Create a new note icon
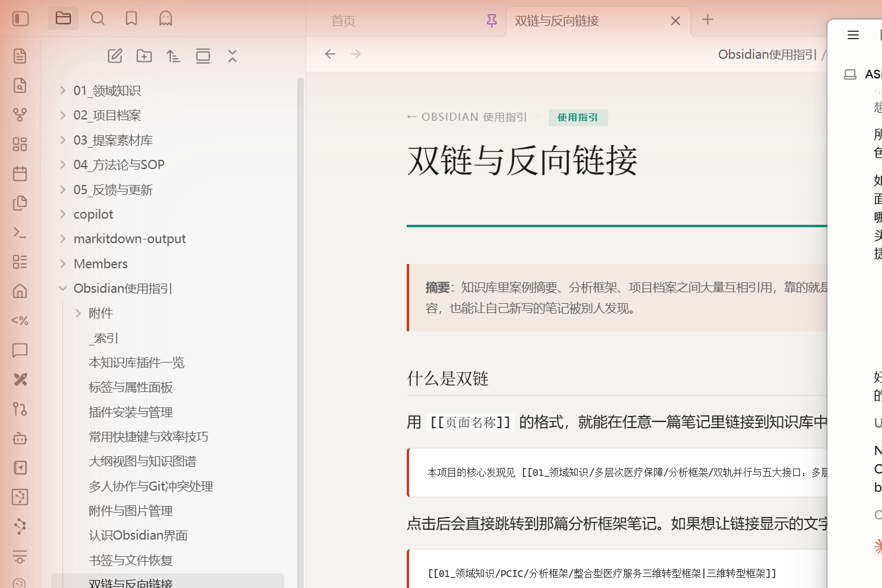This screenshot has width=882, height=588. click(115, 56)
